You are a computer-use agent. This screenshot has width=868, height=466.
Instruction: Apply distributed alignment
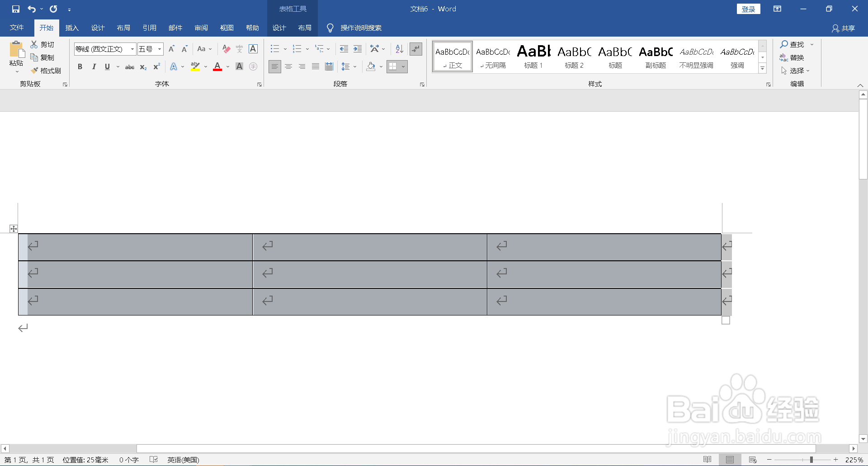329,66
